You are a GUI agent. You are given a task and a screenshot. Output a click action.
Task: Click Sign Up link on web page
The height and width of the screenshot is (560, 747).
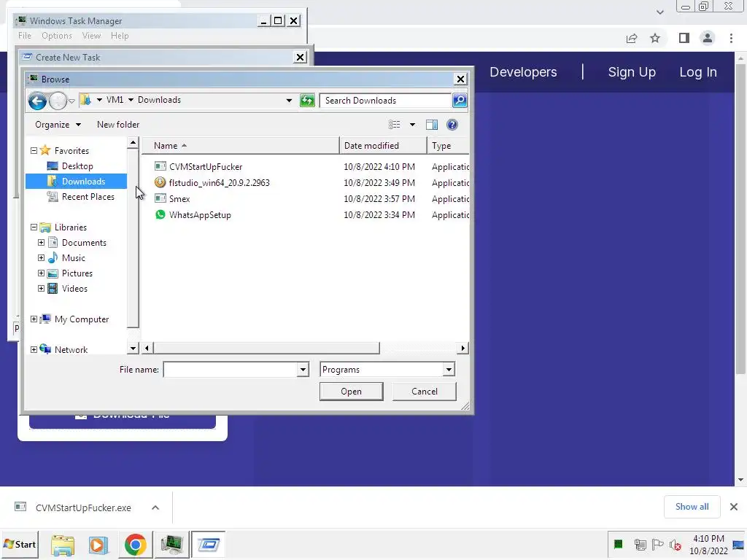click(x=632, y=72)
